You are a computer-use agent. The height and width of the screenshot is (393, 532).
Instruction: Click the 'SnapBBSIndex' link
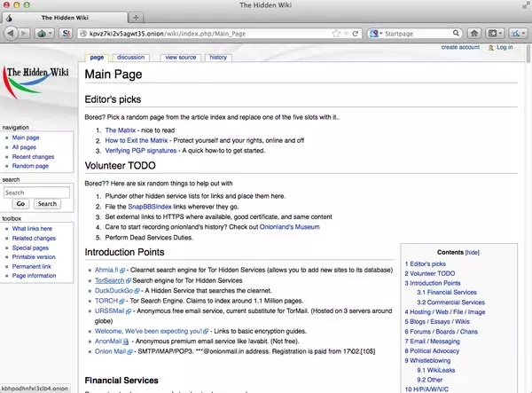150,207
